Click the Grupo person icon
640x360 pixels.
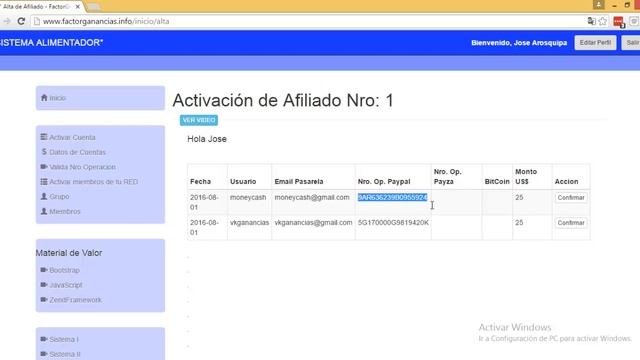44,196
